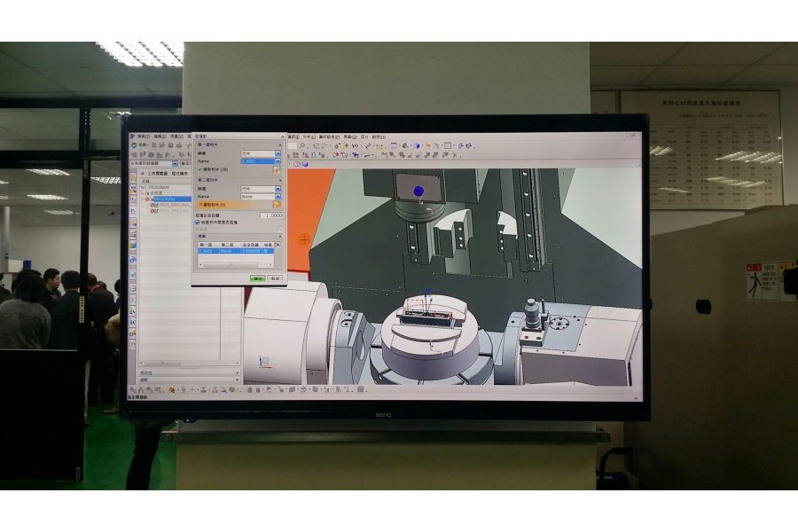Click the blue cube icon in third toolbar row

pos(305,164)
